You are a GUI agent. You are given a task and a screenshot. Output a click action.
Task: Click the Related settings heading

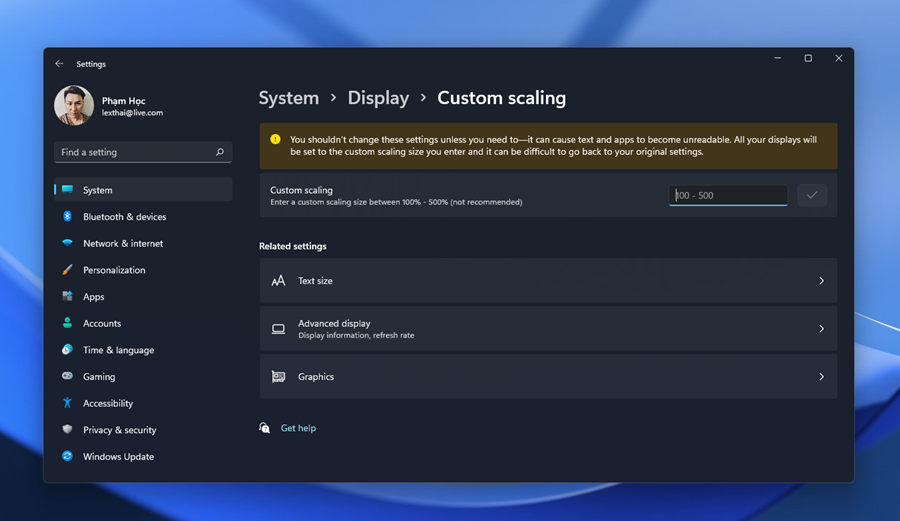pos(293,246)
